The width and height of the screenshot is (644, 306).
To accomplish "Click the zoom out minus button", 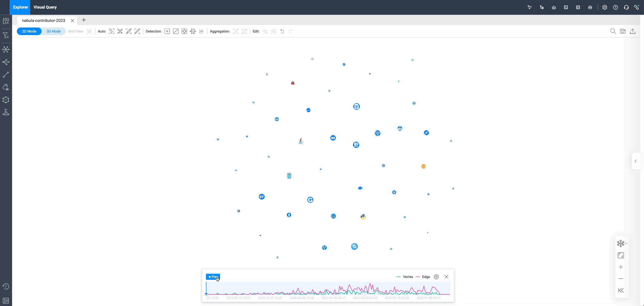I will pyautogui.click(x=621, y=279).
